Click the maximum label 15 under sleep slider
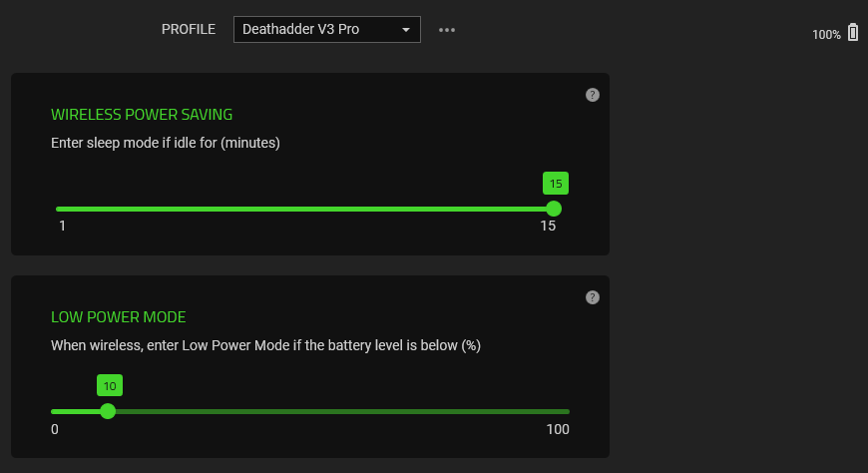868x473 pixels. 548,227
